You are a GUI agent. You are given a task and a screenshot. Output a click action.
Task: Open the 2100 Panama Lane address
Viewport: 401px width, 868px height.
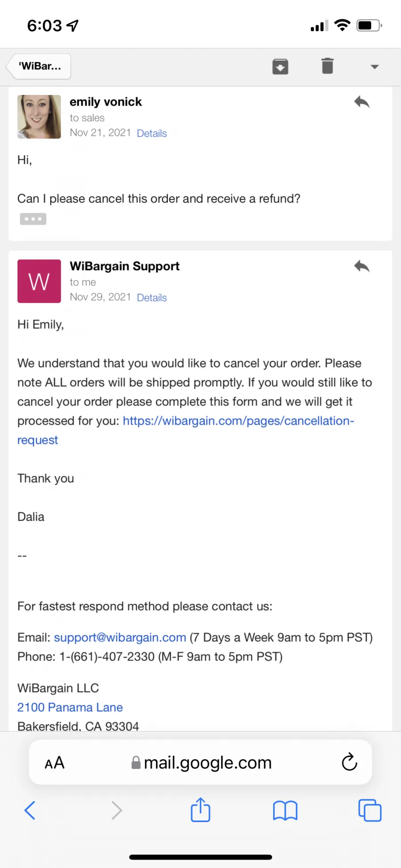(70, 708)
